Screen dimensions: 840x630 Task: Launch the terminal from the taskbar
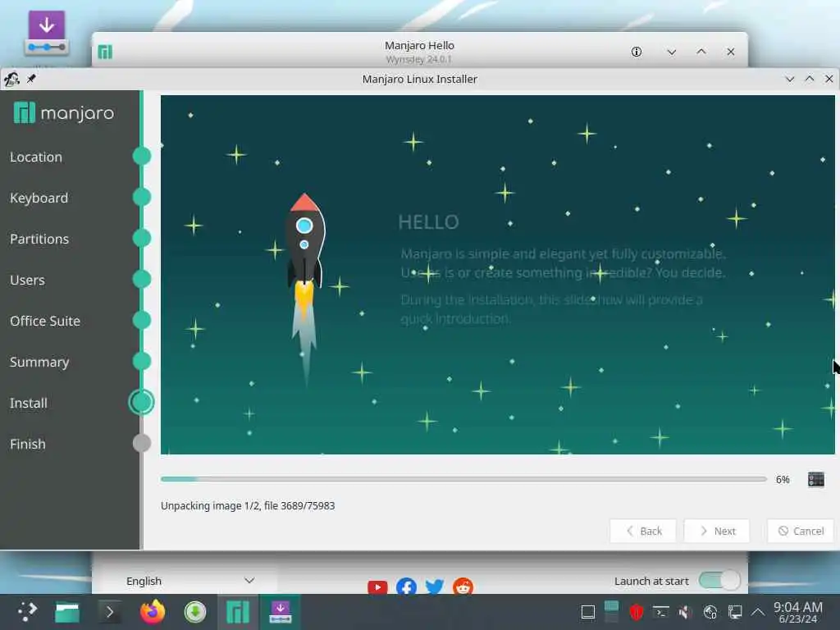tap(110, 612)
